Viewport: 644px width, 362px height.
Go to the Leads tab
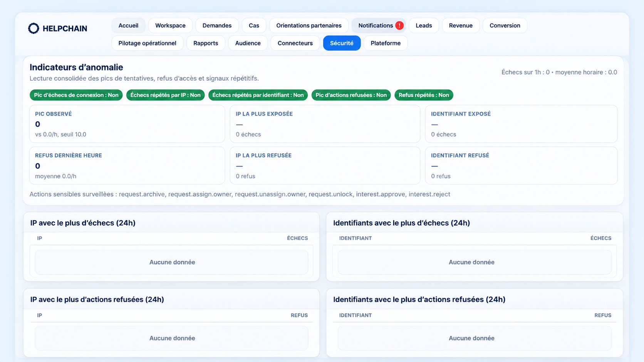[x=424, y=25]
